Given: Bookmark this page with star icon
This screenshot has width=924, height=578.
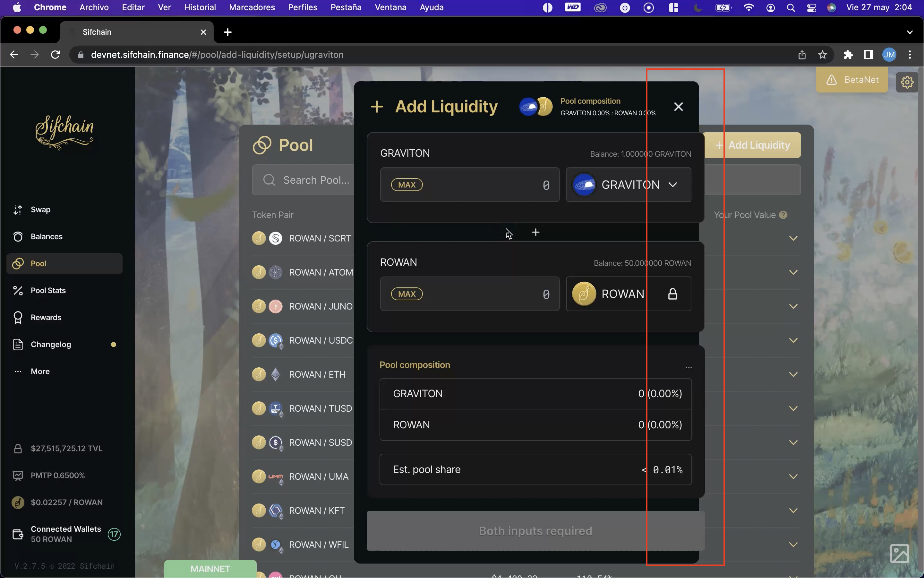Looking at the screenshot, I should pyautogui.click(x=822, y=55).
